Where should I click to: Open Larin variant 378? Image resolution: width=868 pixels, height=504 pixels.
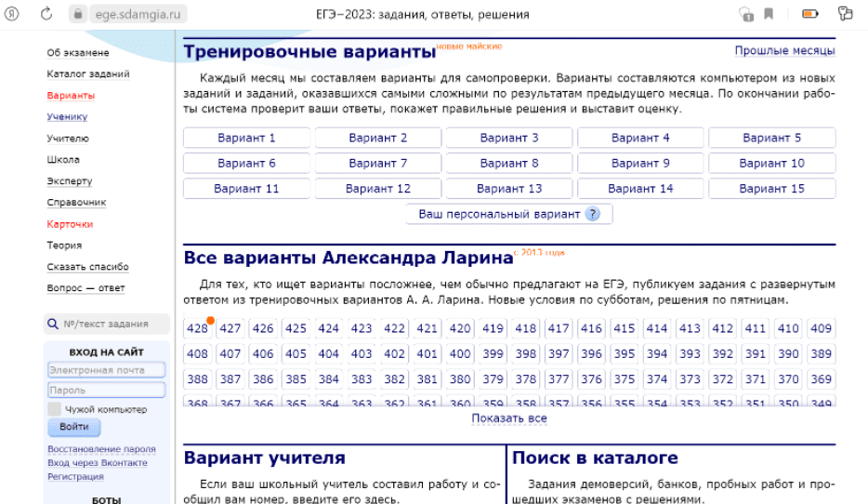526,379
